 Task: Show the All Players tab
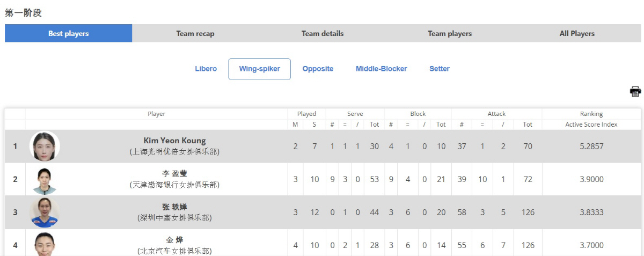pos(577,33)
